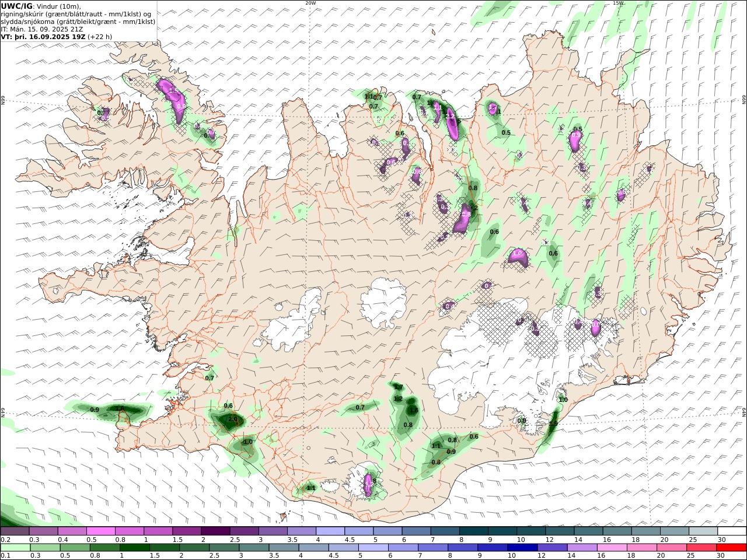Image resolution: width=747 pixels, height=560 pixels.
Task: Click the 18 label under the upper legend
Action: tap(634, 540)
